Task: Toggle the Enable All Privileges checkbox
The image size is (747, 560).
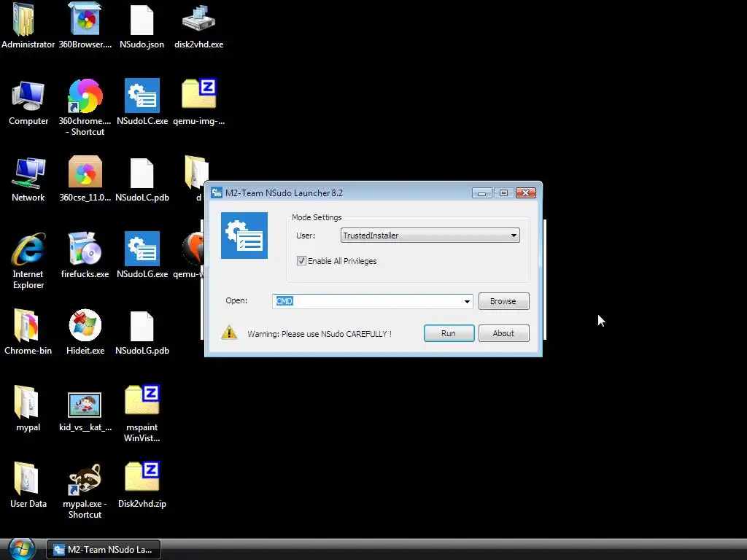Action: (x=301, y=261)
